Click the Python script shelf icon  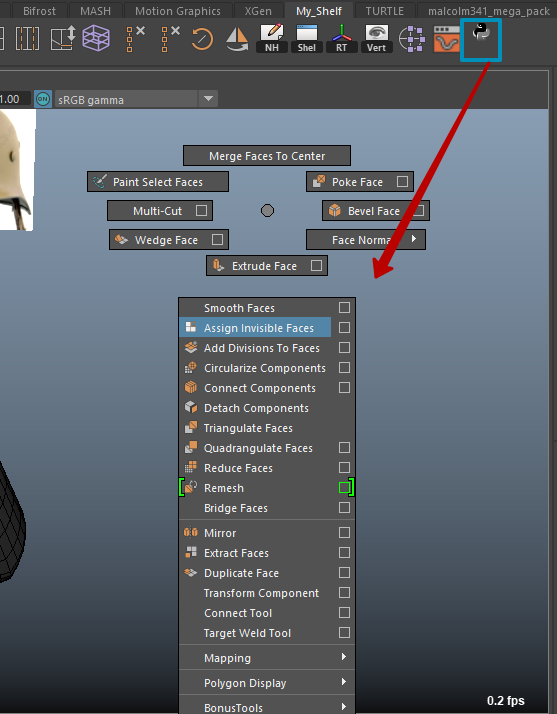pos(480,34)
